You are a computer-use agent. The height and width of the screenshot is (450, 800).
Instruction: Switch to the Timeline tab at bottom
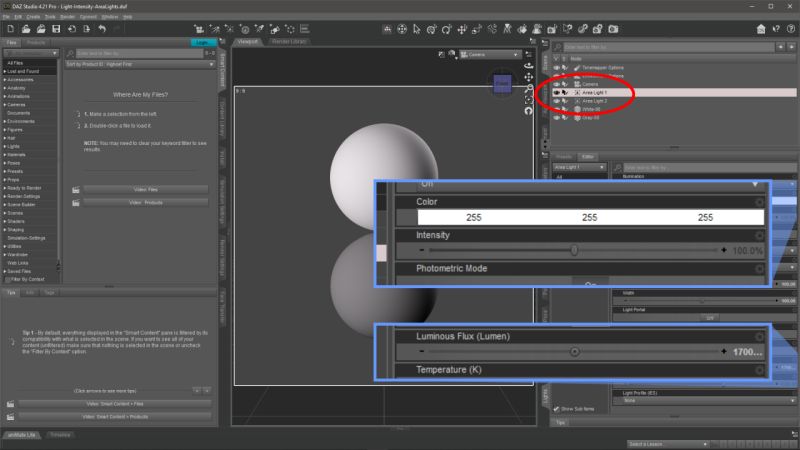(x=60, y=435)
